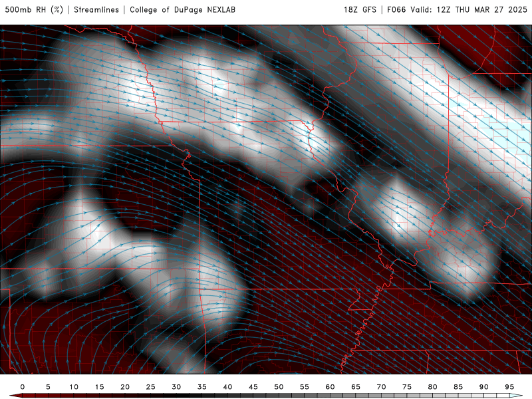Viewport: 532px width, 399px height.
Task: Select the "45" value on color scale
Action: coord(253,387)
